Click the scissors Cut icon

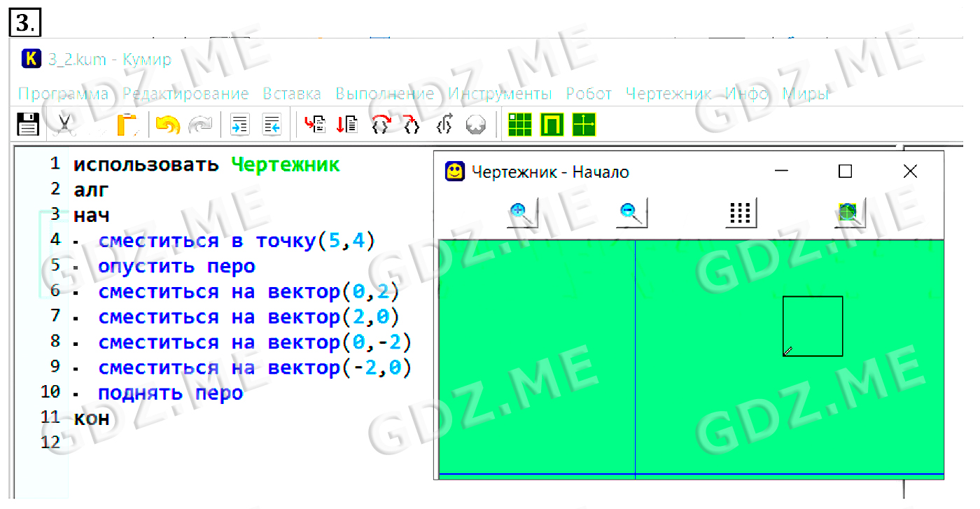pyautogui.click(x=64, y=125)
